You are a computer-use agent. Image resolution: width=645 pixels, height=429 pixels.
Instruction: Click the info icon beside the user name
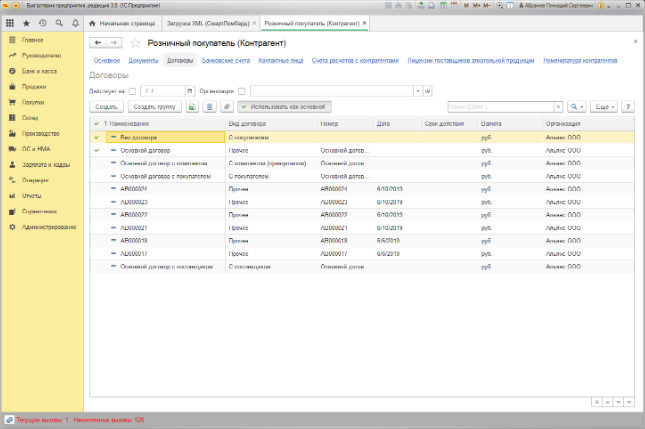tap(601, 6)
